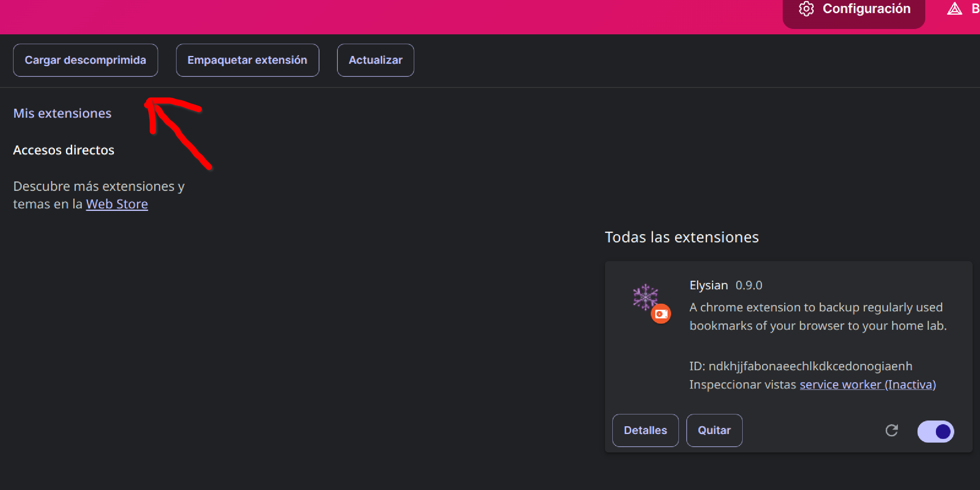
Task: Click the Todas las extensiones heading
Action: pos(681,237)
